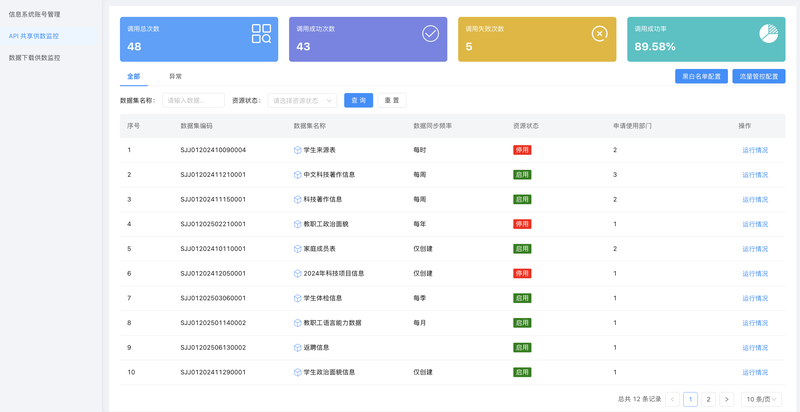Open 数据下载供数监控 in the sidebar
Viewport: 800px width, 412px height.
pyautogui.click(x=35, y=57)
